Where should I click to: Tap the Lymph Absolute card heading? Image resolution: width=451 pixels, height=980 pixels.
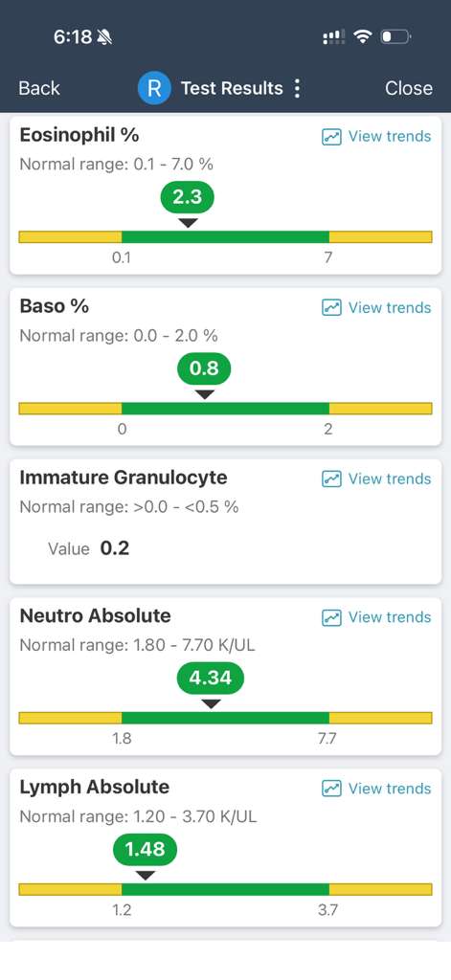95,787
